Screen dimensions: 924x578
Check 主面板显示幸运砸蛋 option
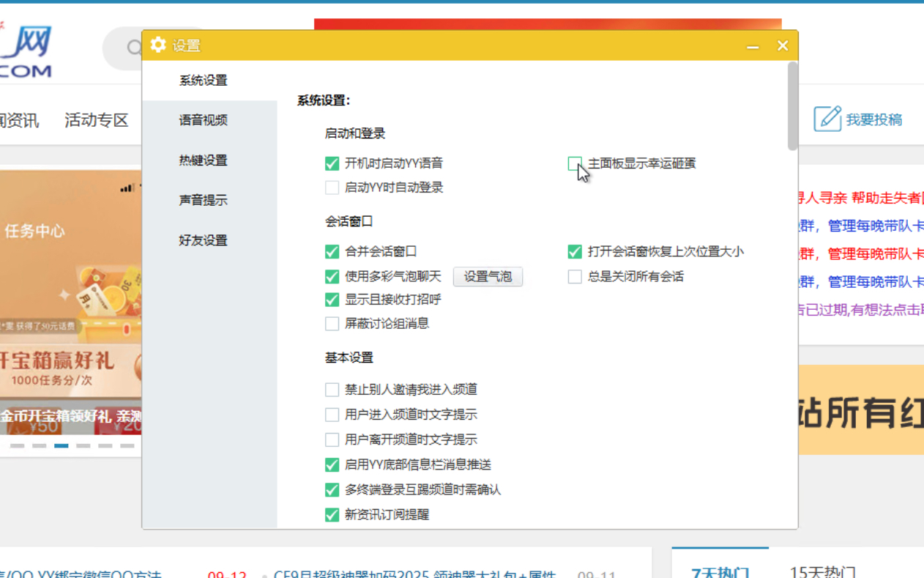575,163
